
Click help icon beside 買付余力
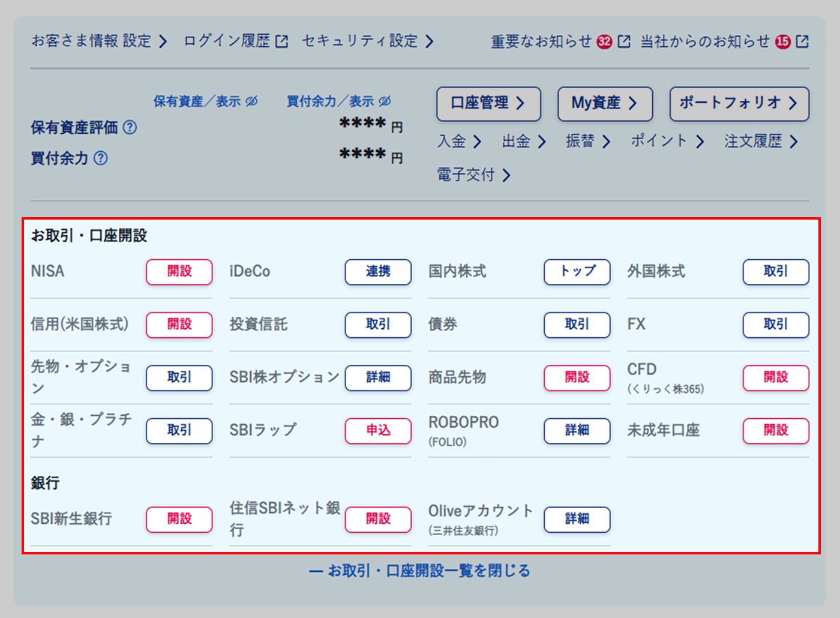(101, 158)
